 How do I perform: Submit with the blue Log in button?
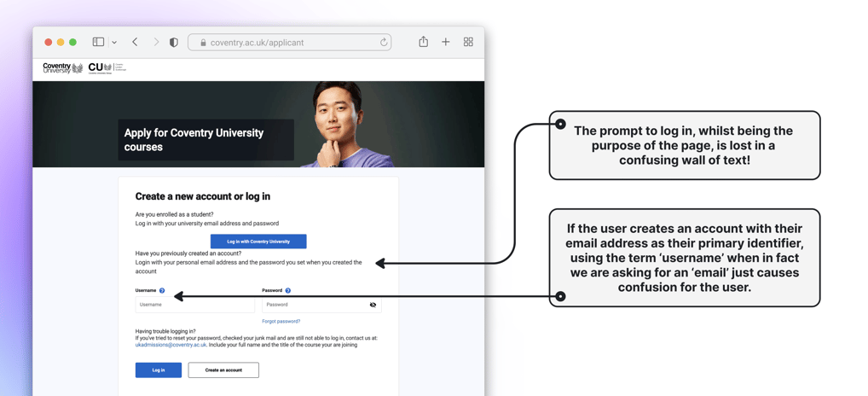pyautogui.click(x=159, y=370)
